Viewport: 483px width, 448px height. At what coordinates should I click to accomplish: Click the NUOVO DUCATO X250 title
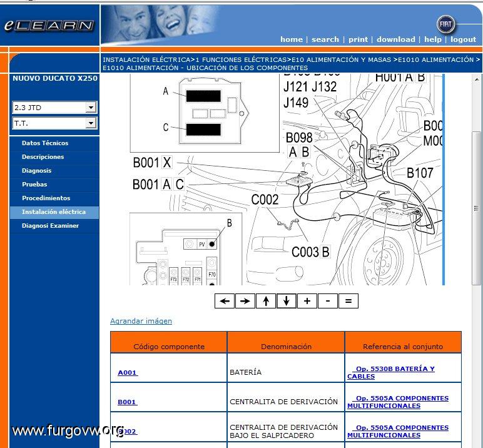pos(55,78)
